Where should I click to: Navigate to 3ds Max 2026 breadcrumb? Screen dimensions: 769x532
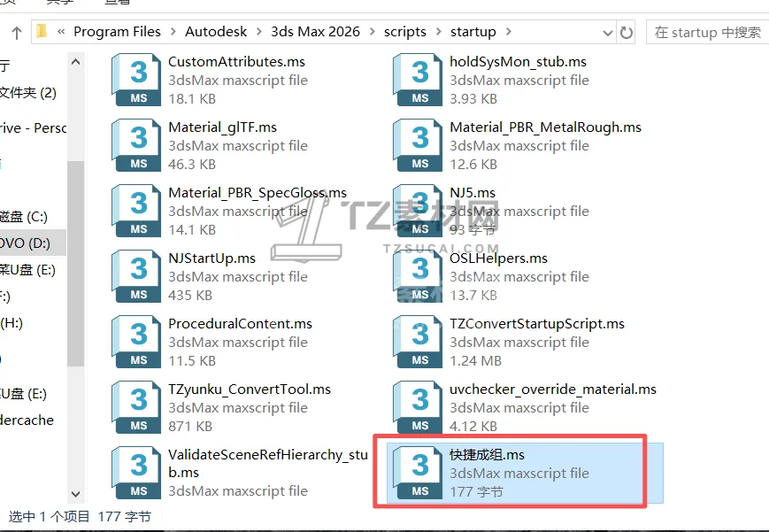pos(315,32)
